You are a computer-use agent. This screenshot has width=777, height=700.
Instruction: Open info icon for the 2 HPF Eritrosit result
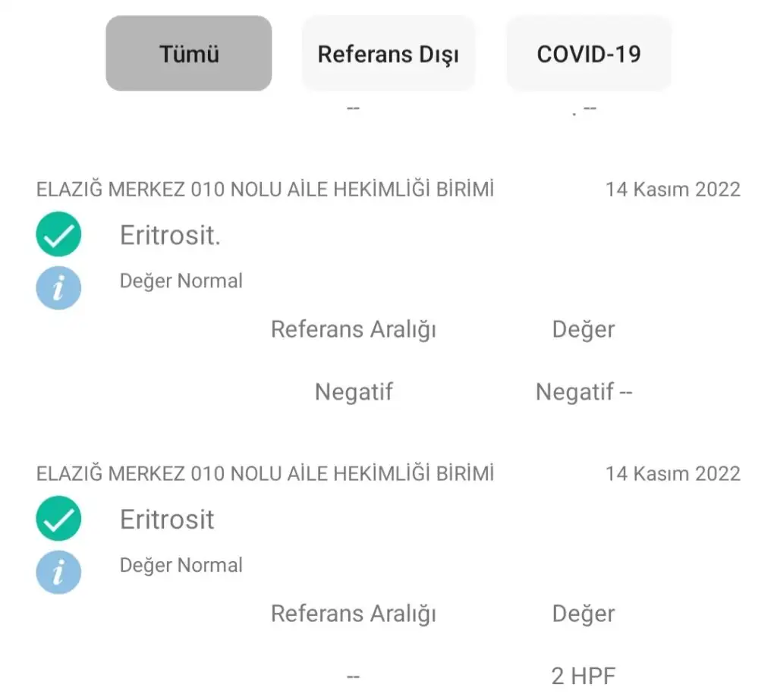click(58, 572)
